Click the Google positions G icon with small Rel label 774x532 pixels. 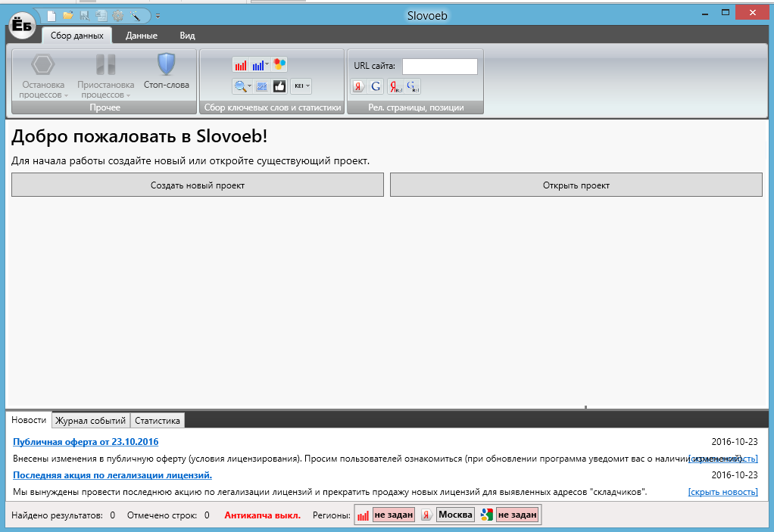pos(413,87)
